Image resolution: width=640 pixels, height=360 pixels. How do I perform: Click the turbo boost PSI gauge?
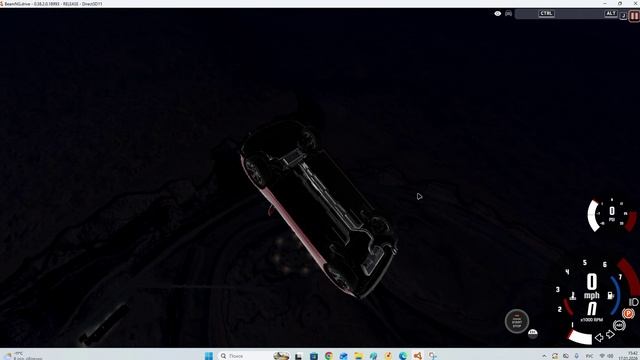click(611, 214)
